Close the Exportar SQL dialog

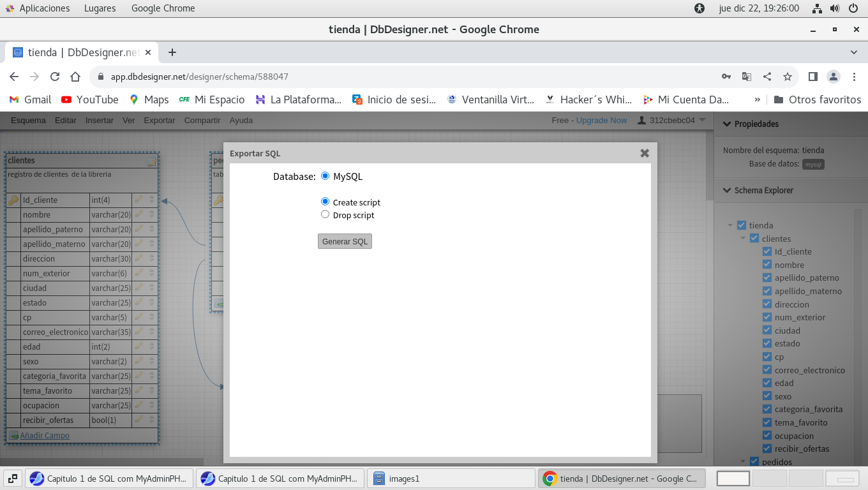(645, 153)
